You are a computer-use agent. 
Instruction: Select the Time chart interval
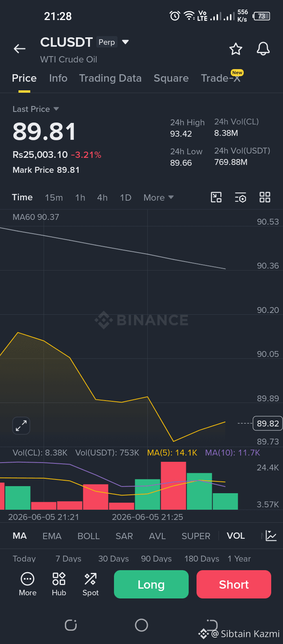(x=22, y=197)
